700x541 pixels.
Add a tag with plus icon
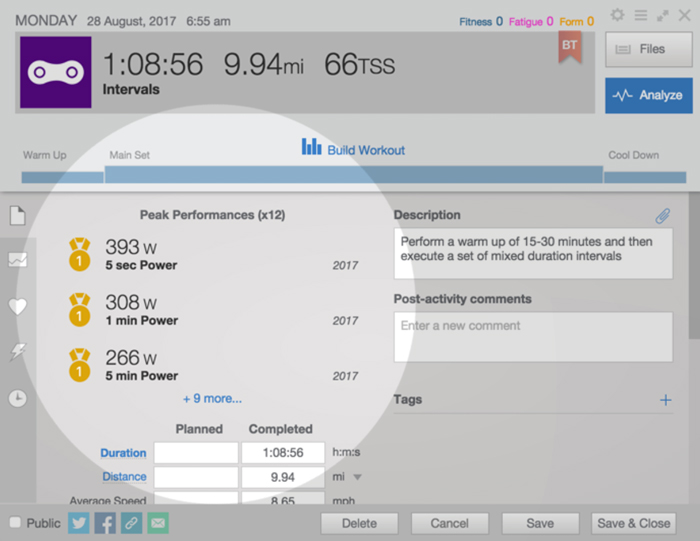tap(665, 400)
